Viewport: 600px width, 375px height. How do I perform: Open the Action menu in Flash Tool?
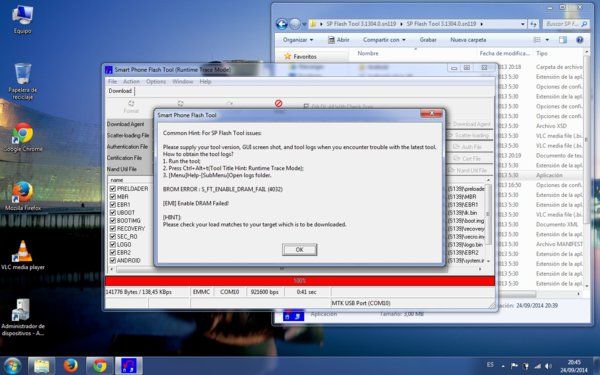click(x=131, y=82)
